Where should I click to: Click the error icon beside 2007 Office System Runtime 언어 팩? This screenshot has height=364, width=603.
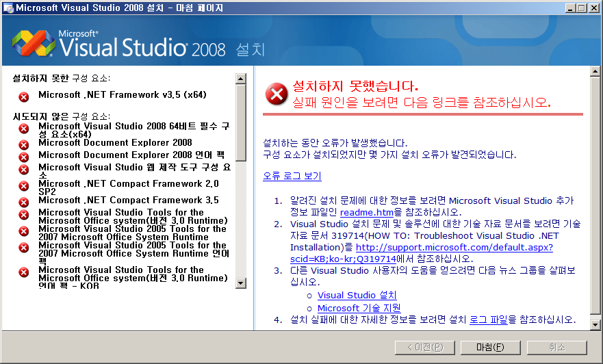[24, 248]
